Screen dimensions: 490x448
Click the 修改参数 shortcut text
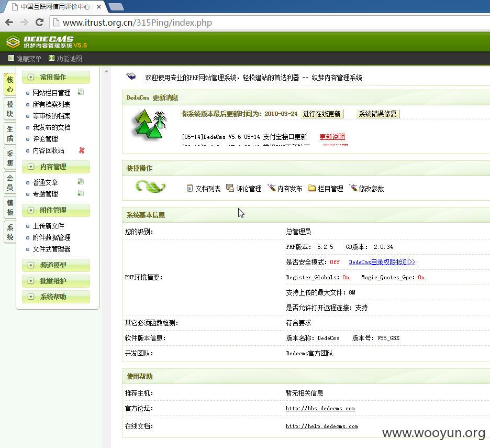(371, 189)
